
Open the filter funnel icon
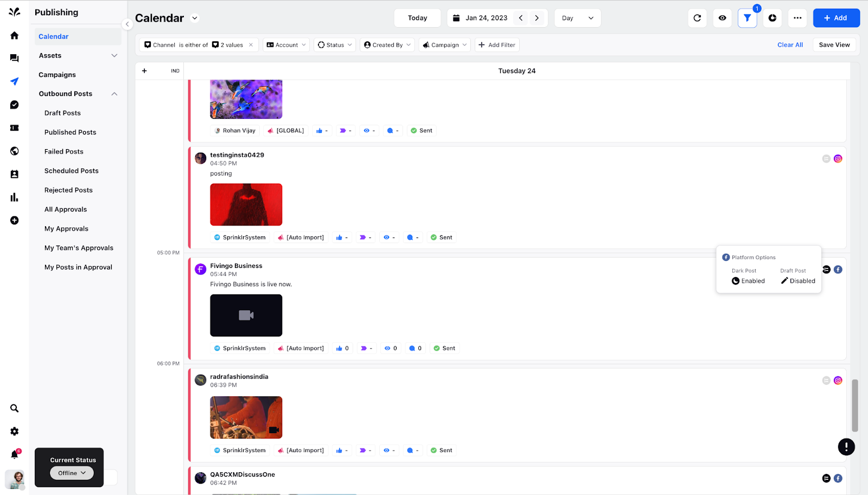tap(747, 18)
